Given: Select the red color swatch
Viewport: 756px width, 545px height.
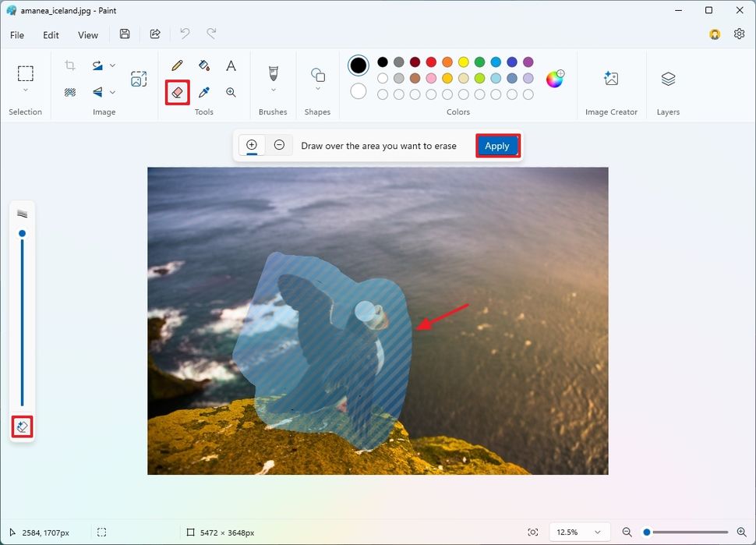Looking at the screenshot, I should tap(430, 62).
